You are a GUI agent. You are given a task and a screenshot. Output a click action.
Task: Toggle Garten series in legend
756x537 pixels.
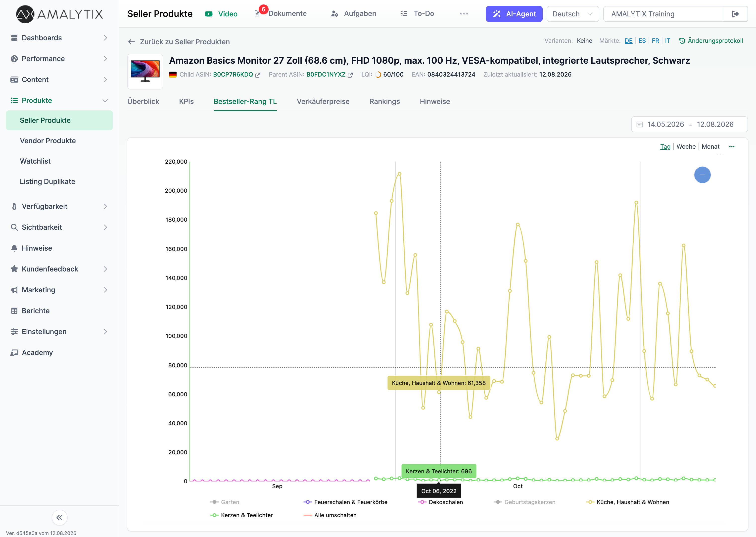(225, 502)
